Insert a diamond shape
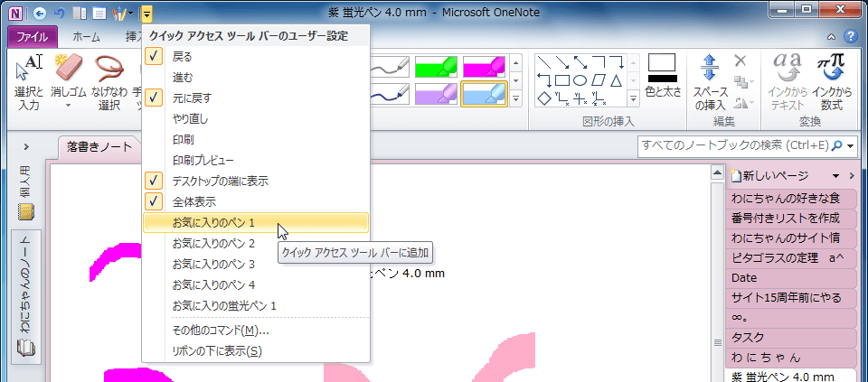 pyautogui.click(x=544, y=98)
